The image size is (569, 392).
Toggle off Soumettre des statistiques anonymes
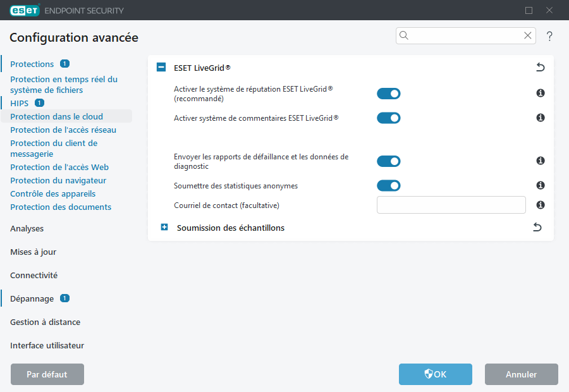click(x=388, y=185)
